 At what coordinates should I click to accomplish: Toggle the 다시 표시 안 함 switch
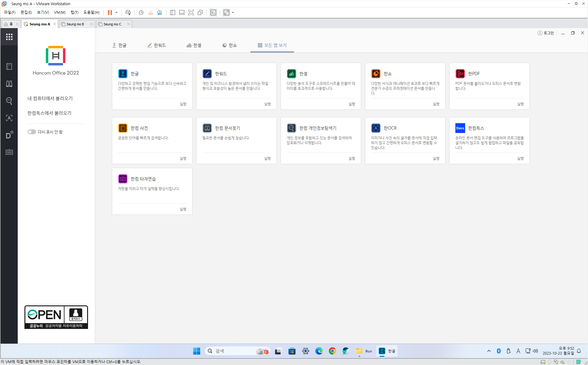[31, 132]
